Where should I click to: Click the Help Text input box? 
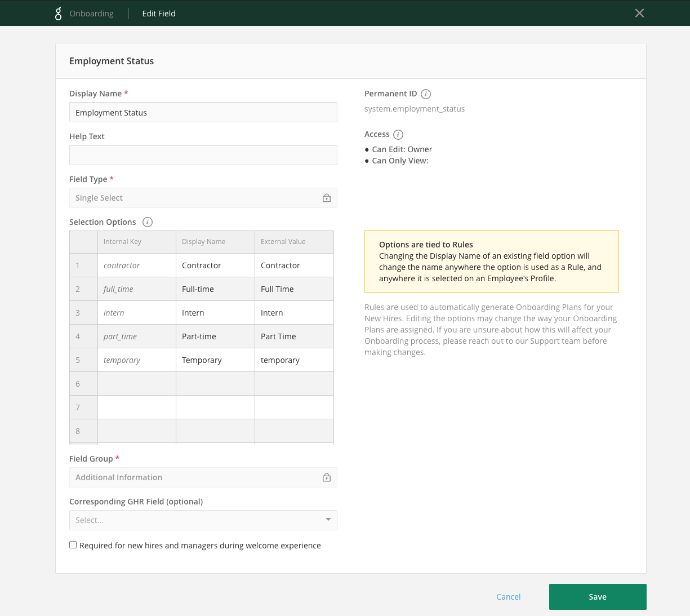203,155
